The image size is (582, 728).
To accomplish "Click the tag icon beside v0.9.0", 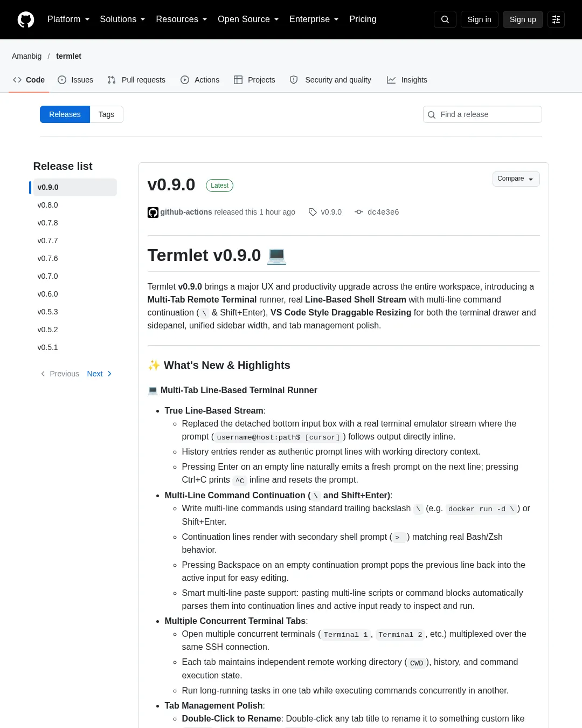I will (x=313, y=212).
